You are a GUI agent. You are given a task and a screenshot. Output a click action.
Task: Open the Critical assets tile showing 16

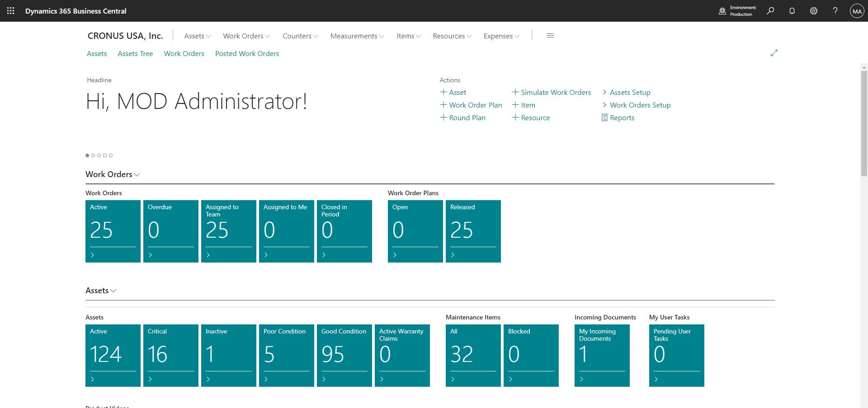click(170, 355)
